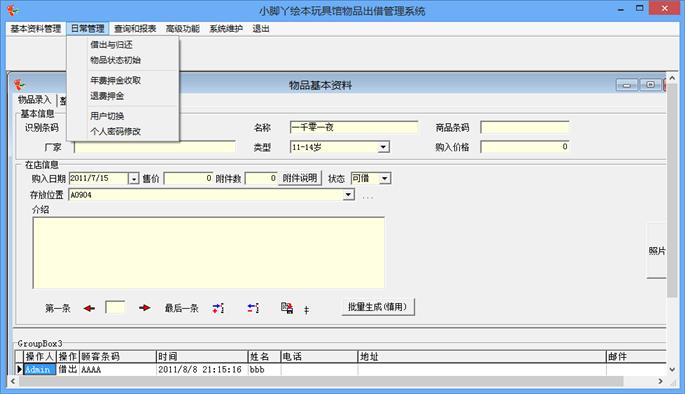The width and height of the screenshot is (685, 394).
Task: Click the bbb name cell
Action: coord(264,370)
